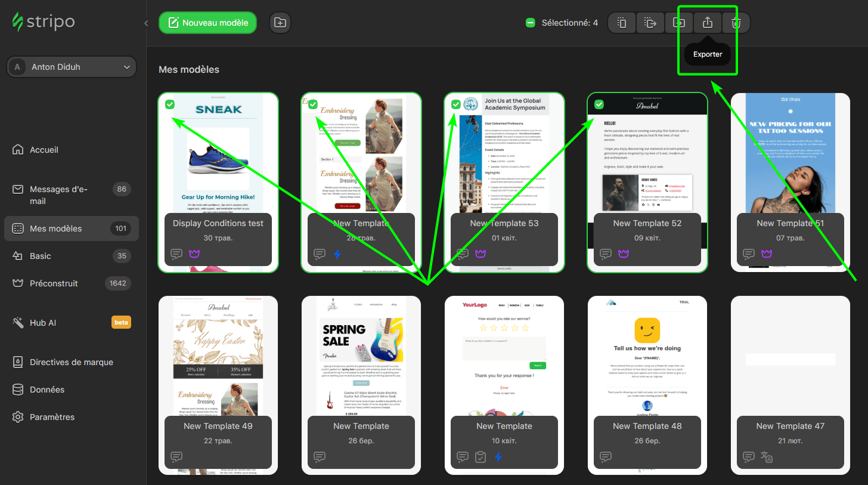Deselect the checkmark on the SNEAK template
868x485 pixels.
click(x=170, y=104)
